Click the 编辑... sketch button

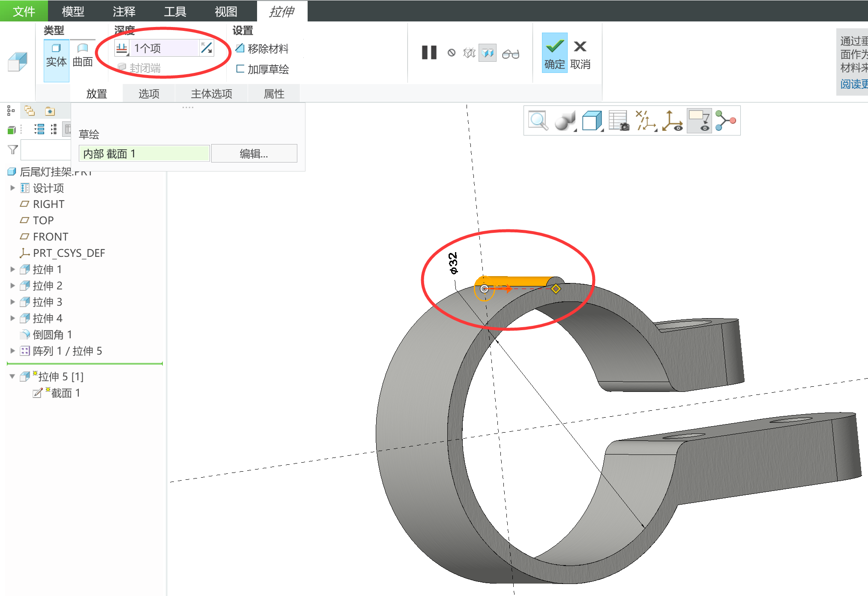[x=254, y=154]
